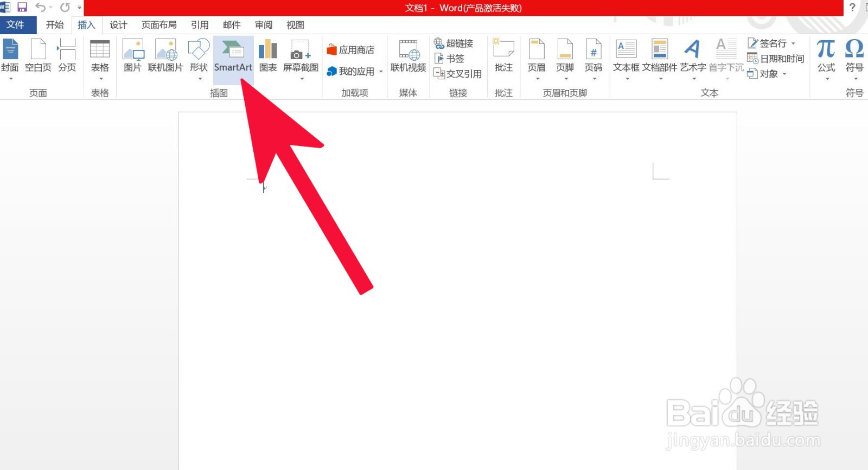This screenshot has height=470, width=868.
Task: Undo the last action
Action: 40,7
